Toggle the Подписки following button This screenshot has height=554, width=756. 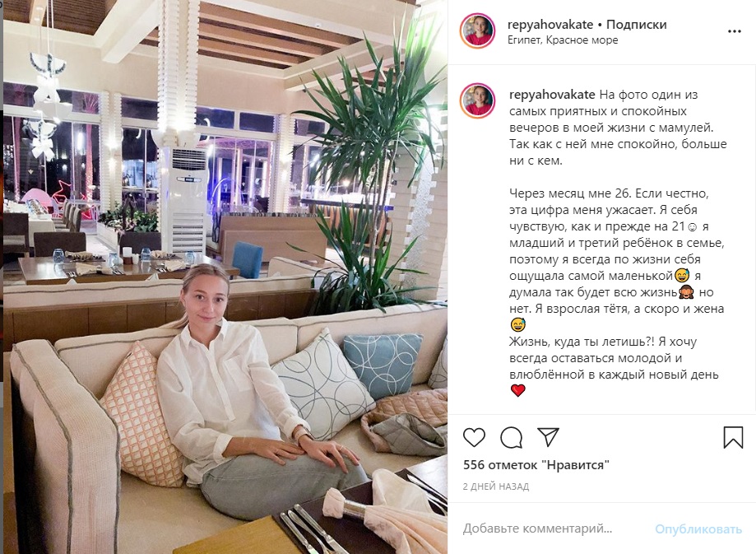[x=637, y=24]
